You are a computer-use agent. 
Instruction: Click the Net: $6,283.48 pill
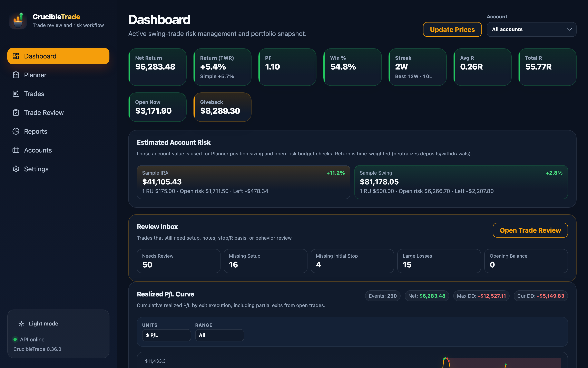tap(427, 296)
